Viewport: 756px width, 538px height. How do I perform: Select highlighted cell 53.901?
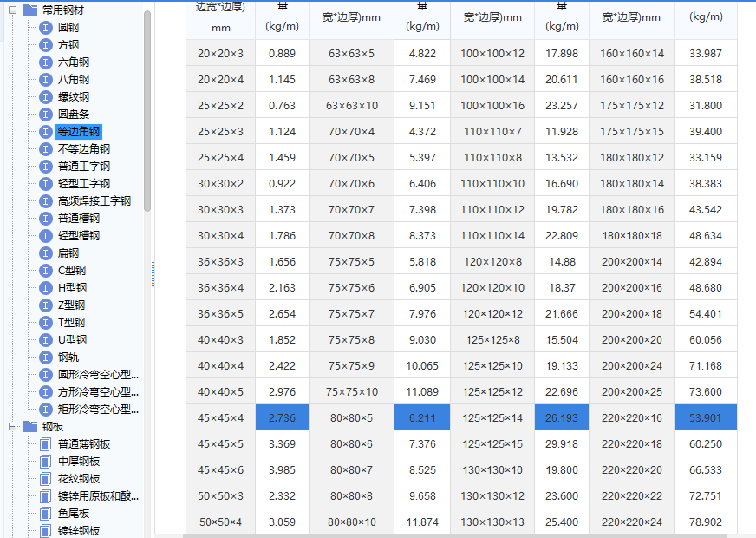click(706, 417)
